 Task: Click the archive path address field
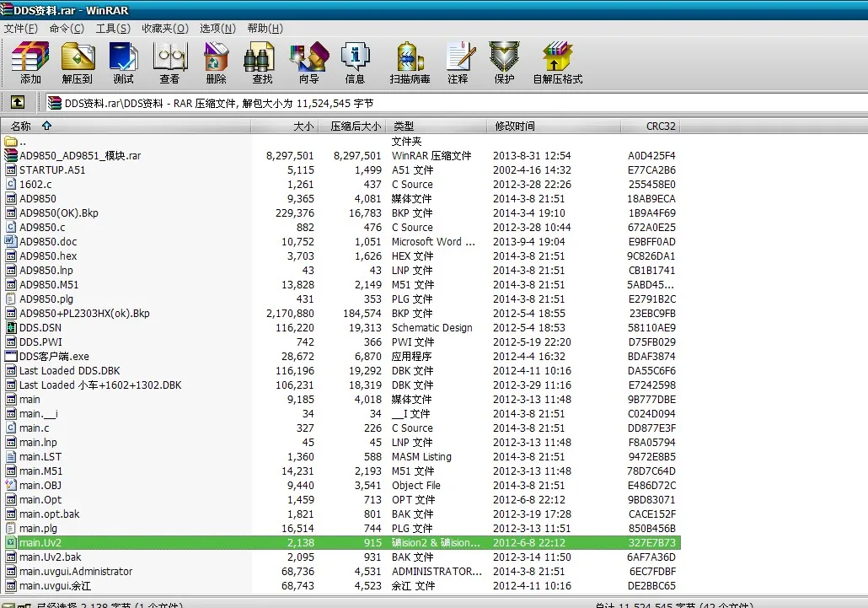point(457,103)
